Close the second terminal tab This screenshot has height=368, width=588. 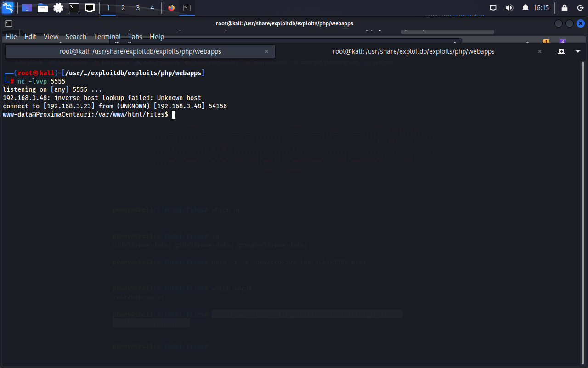[x=540, y=51]
